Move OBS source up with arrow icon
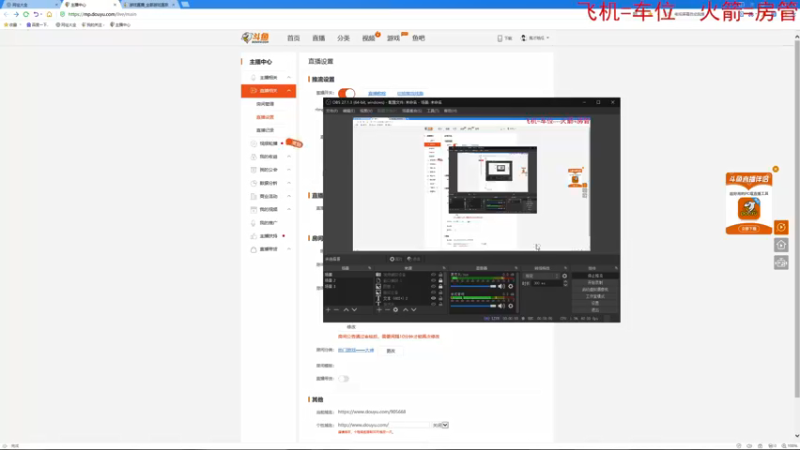 (x=406, y=310)
